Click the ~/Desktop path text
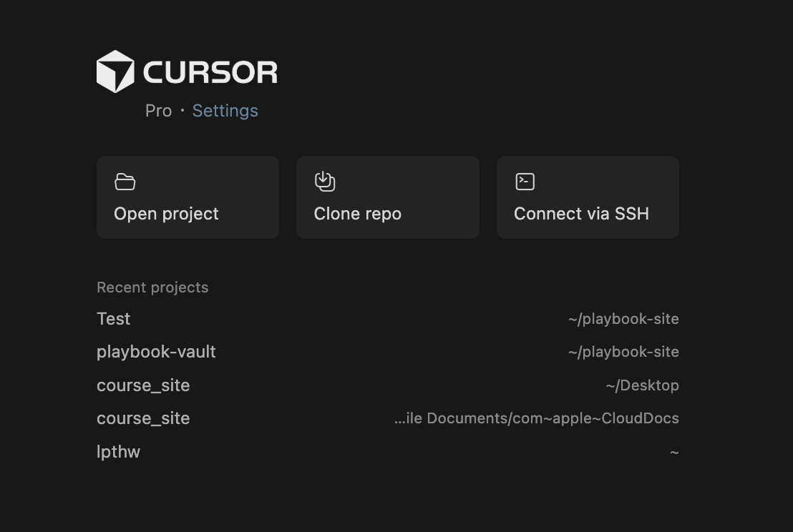793x532 pixels. 642,385
